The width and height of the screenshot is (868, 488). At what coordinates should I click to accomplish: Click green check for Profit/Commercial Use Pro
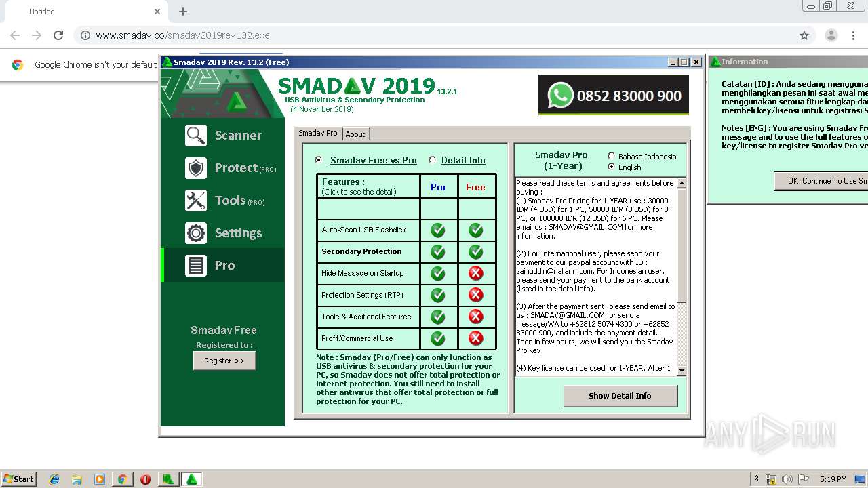438,338
